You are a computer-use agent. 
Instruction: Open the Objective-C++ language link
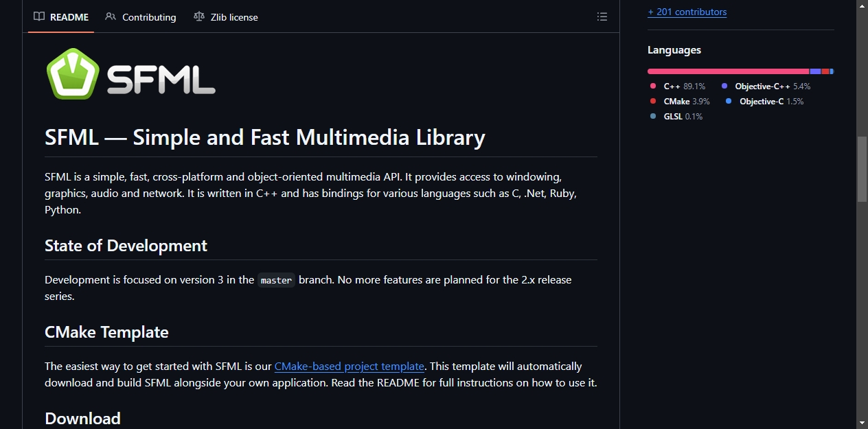pos(766,86)
